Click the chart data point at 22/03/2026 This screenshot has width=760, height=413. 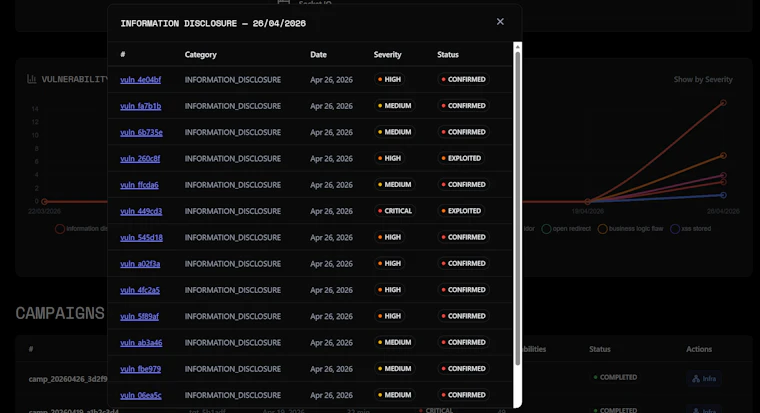pos(44,201)
